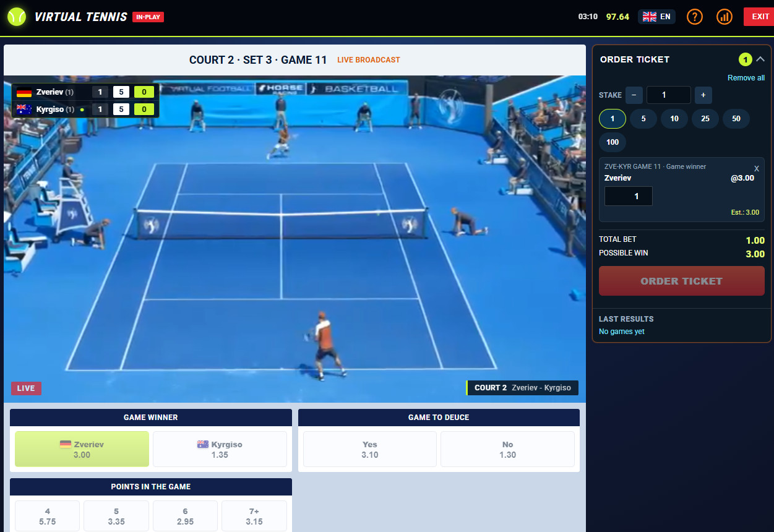Screen dimensions: 774x532
Task: Choose 7+ points in the game 3.15
Action: coord(254,516)
